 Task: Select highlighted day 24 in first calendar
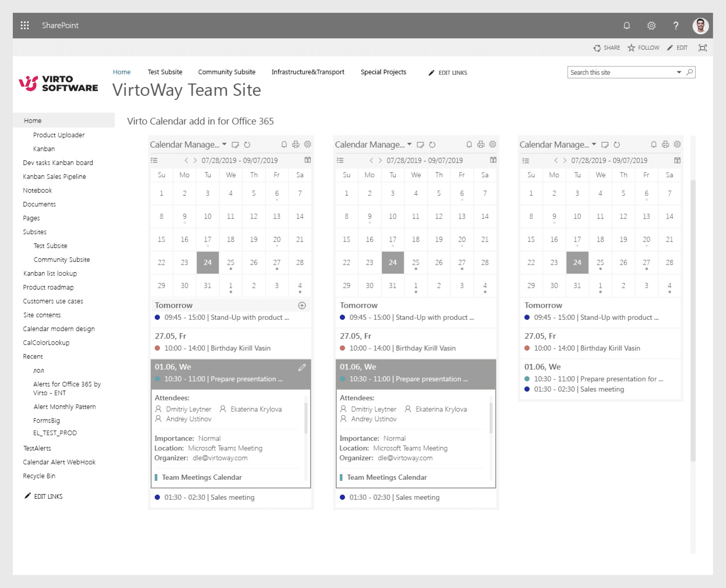[x=208, y=262]
